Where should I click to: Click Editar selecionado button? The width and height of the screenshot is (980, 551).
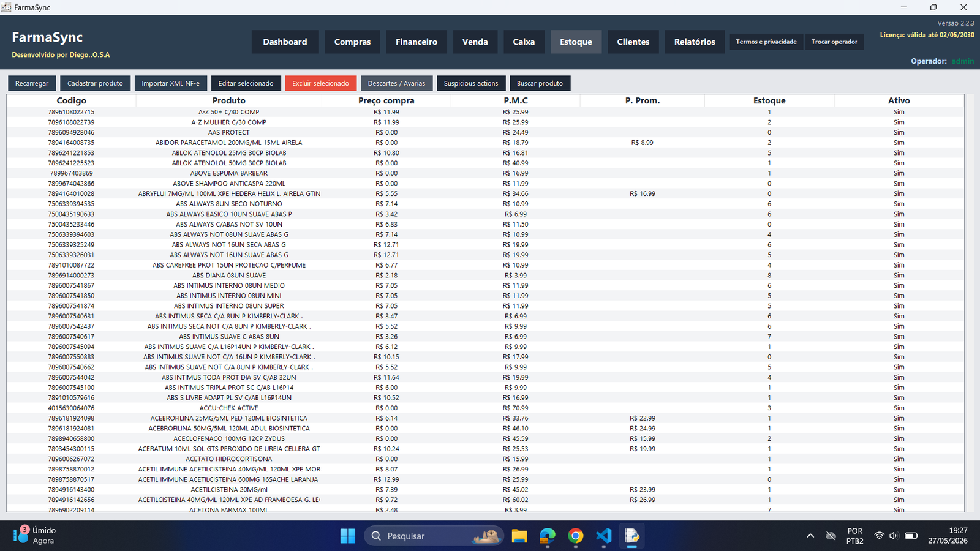pyautogui.click(x=246, y=83)
